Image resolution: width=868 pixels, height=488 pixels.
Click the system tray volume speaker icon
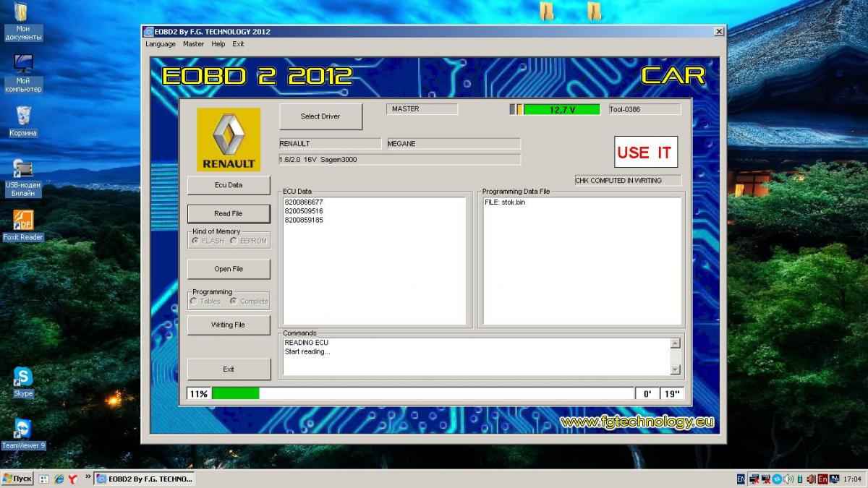point(788,479)
